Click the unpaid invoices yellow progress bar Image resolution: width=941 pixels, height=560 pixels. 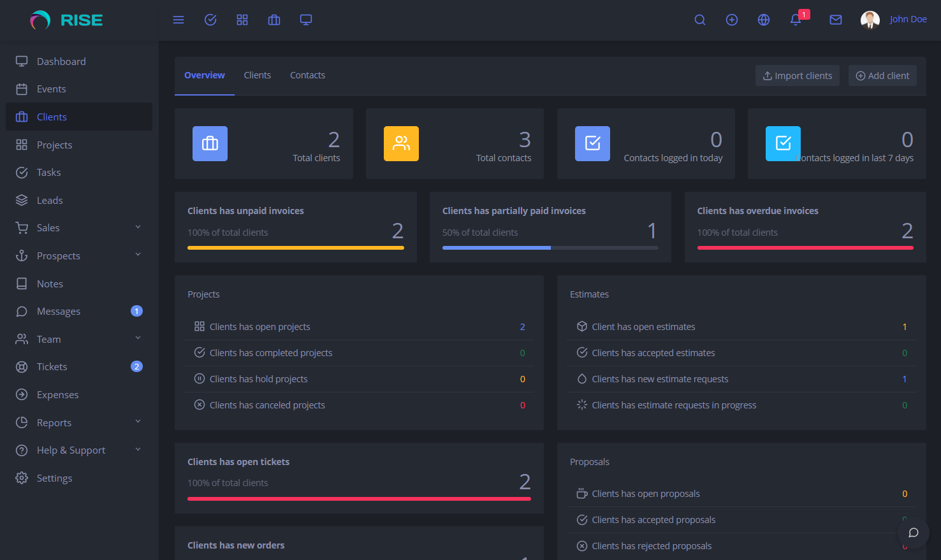click(295, 248)
